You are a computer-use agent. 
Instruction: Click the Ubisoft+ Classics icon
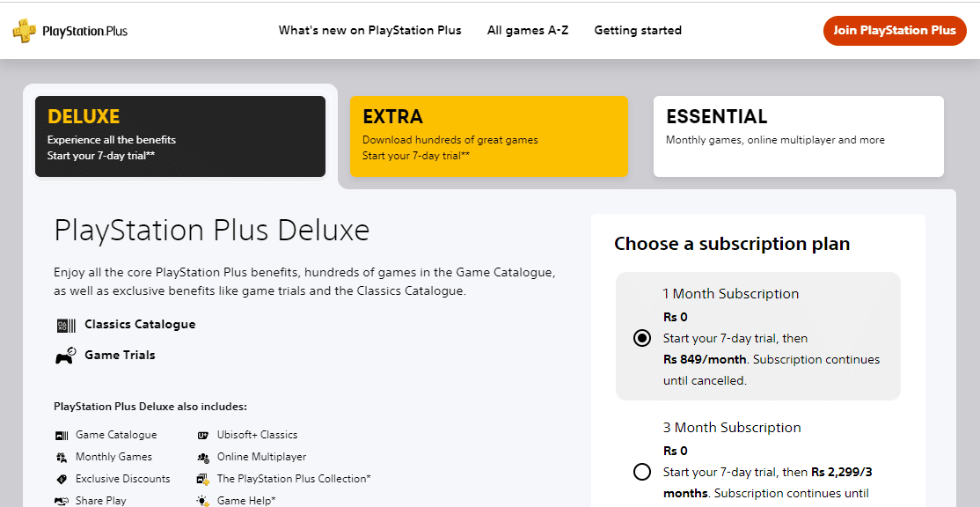202,434
